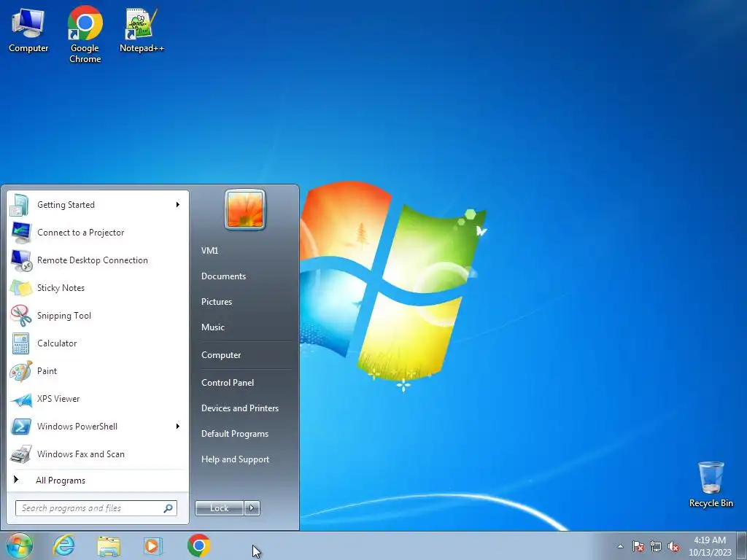
Task: Open Default Programs
Action: pos(235,434)
